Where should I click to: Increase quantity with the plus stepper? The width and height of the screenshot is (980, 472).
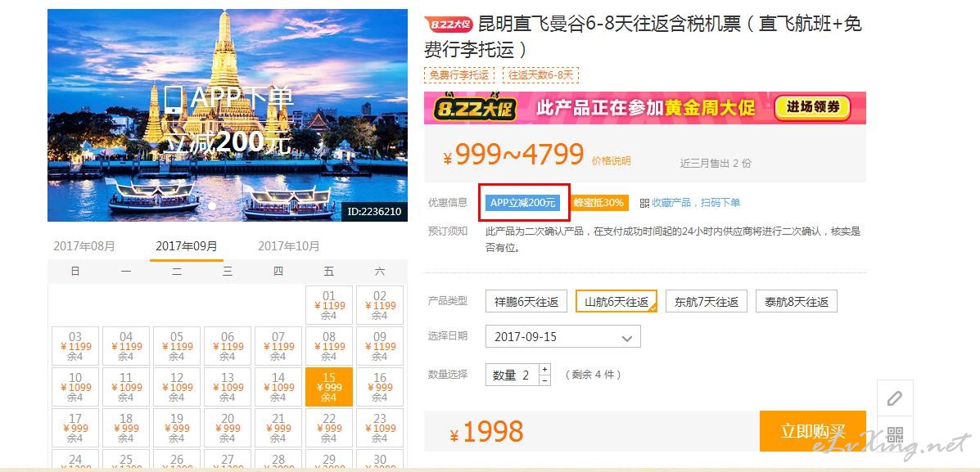click(545, 369)
